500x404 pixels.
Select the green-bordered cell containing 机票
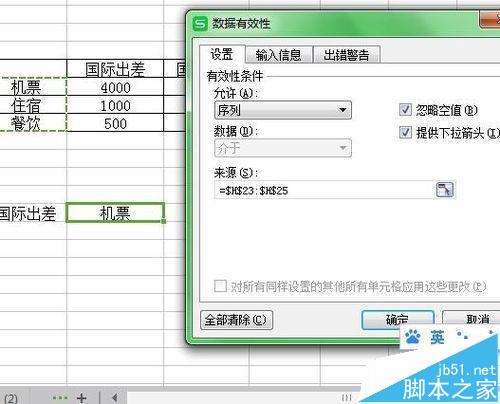coord(115,213)
